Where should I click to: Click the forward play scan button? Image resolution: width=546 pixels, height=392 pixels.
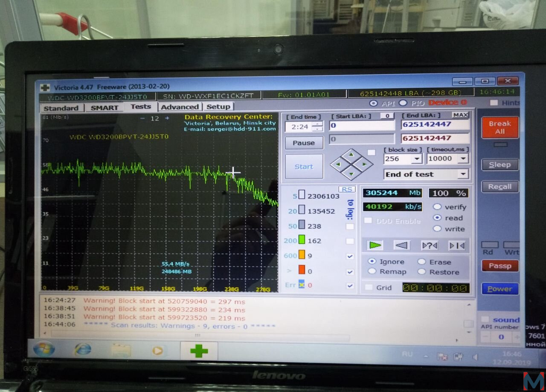(x=375, y=245)
